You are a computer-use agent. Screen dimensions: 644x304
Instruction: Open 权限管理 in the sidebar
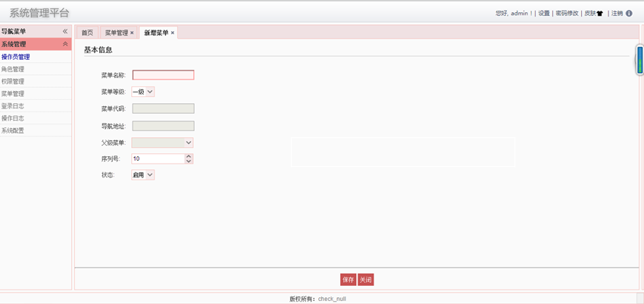pos(36,81)
